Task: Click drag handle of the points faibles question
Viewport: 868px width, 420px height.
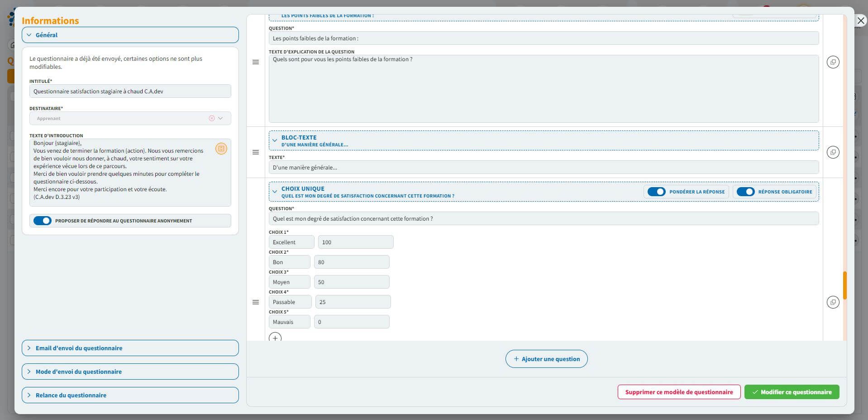Action: click(x=256, y=62)
